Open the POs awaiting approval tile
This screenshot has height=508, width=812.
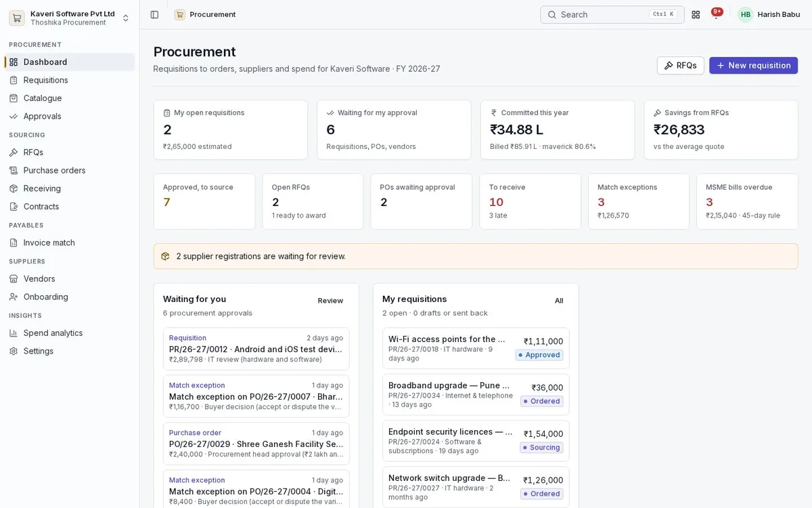[422, 201]
